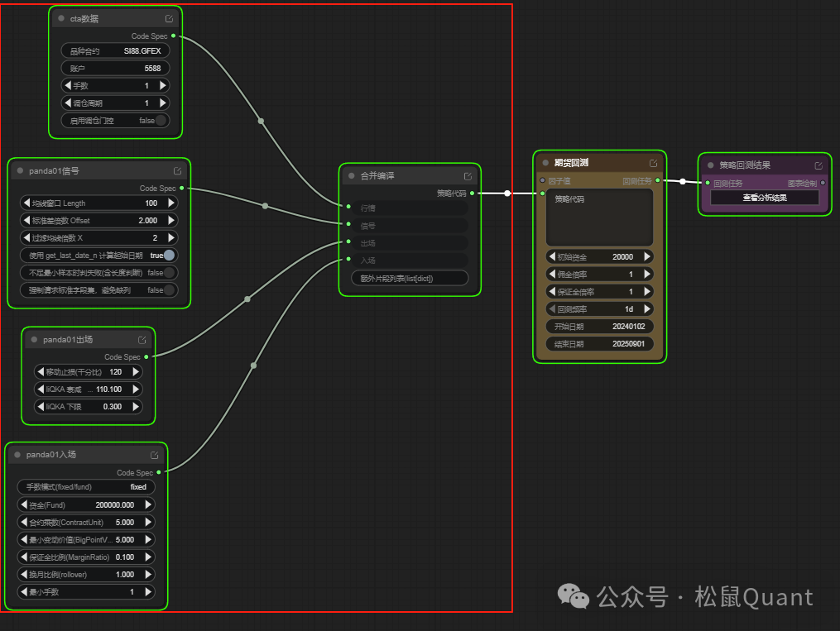840x631 pixels.
Task: Click edit icon on panda01入场 node
Action: pos(155,455)
